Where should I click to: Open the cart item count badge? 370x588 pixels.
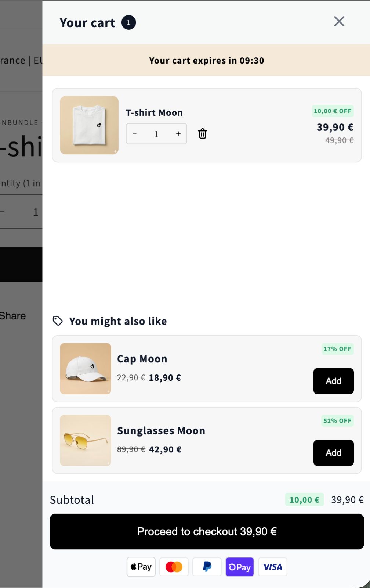point(128,22)
